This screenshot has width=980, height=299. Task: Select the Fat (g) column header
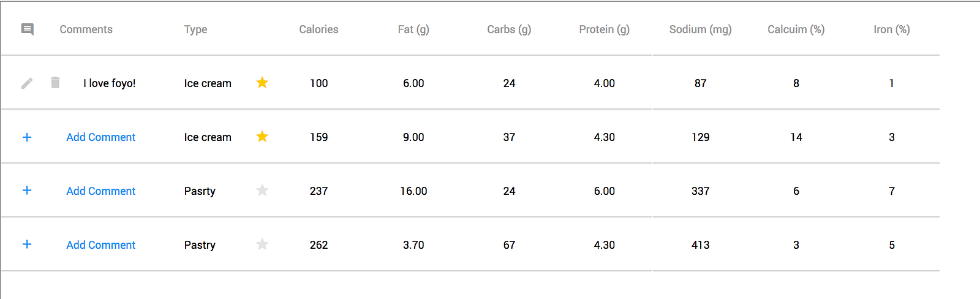[413, 29]
